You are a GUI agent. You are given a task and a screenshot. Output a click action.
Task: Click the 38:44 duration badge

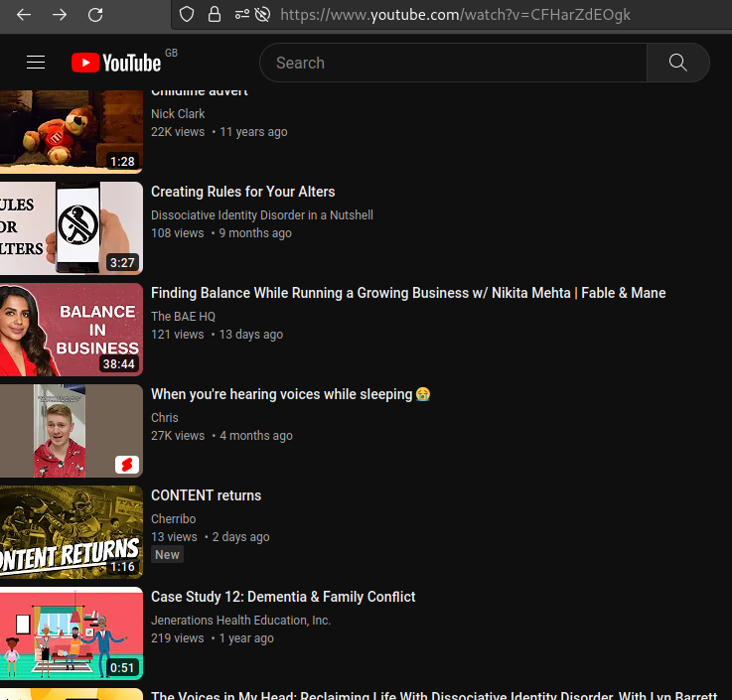(x=118, y=364)
